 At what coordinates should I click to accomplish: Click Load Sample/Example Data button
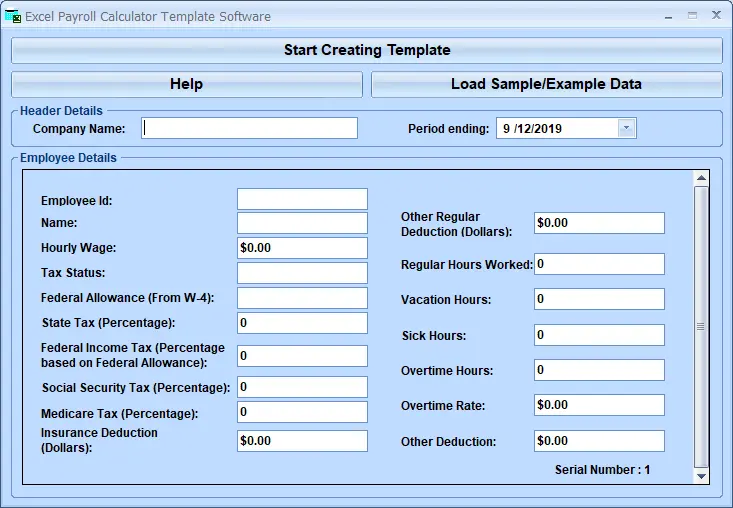546,84
